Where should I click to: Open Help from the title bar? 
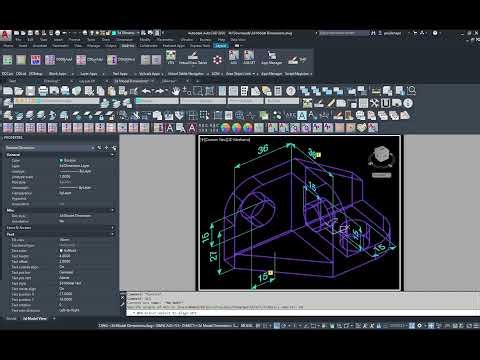pyautogui.click(x=435, y=33)
